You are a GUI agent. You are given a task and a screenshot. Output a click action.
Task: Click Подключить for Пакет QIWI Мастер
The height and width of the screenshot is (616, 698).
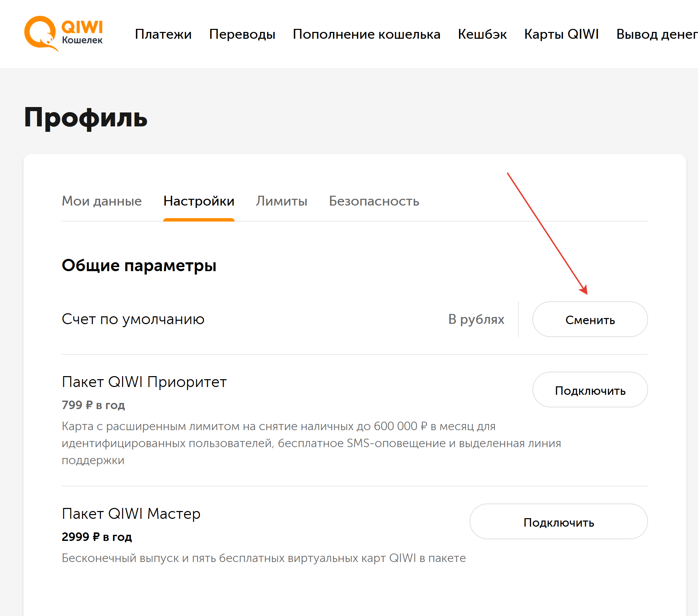tap(559, 522)
